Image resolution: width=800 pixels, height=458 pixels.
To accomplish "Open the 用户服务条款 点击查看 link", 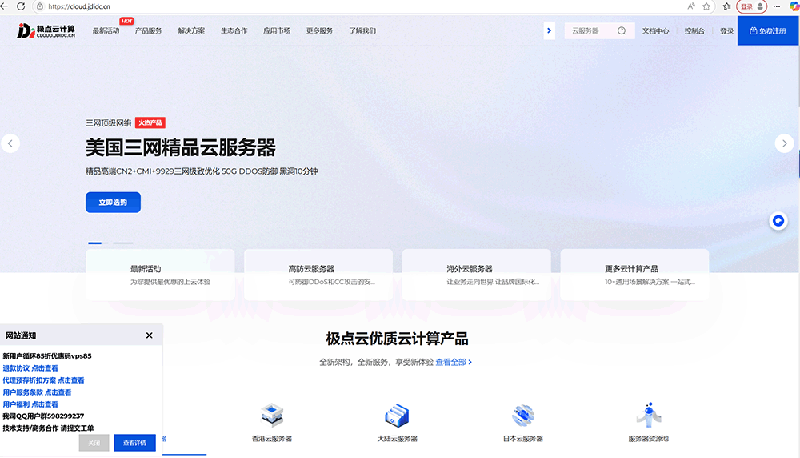I will coord(37,392).
